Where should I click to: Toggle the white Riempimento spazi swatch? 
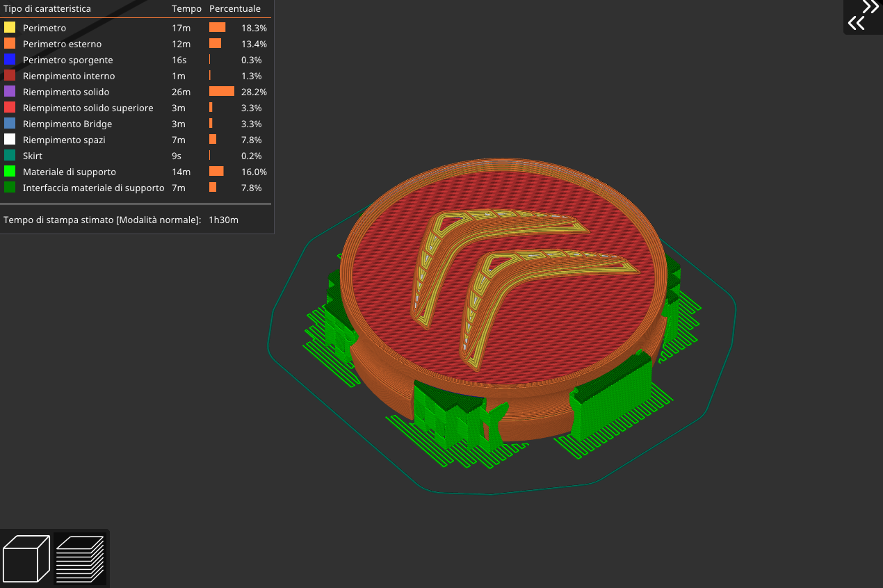[x=10, y=140]
